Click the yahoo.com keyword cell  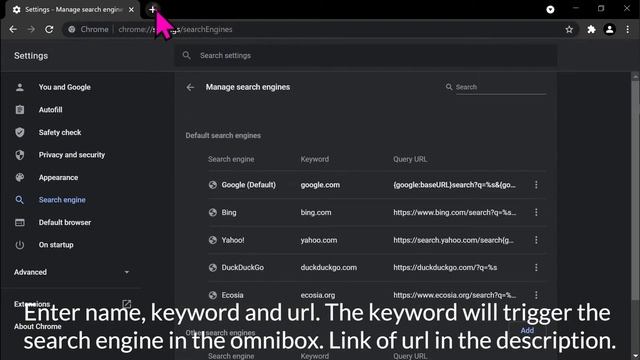[x=319, y=240]
